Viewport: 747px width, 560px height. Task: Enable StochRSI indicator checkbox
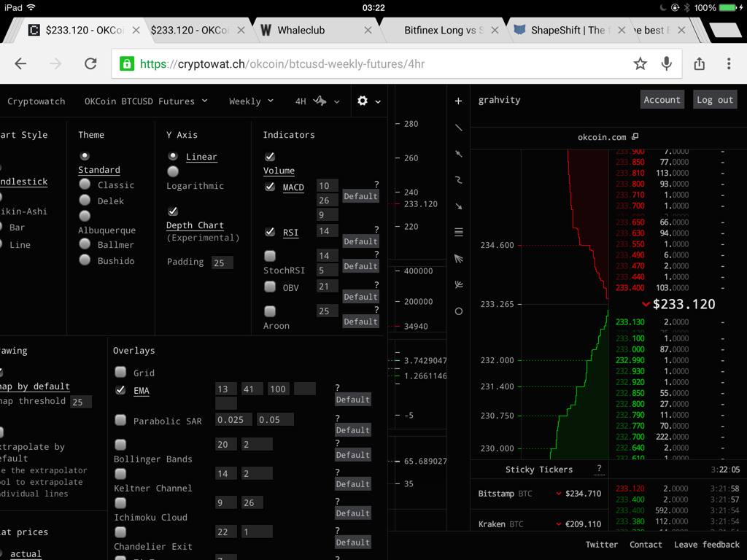pyautogui.click(x=270, y=256)
